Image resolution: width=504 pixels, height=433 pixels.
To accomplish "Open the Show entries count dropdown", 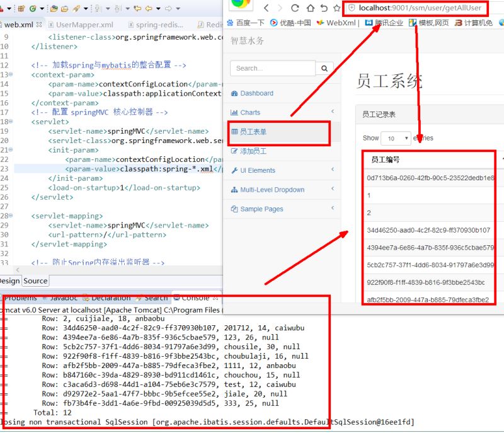I will coord(396,138).
